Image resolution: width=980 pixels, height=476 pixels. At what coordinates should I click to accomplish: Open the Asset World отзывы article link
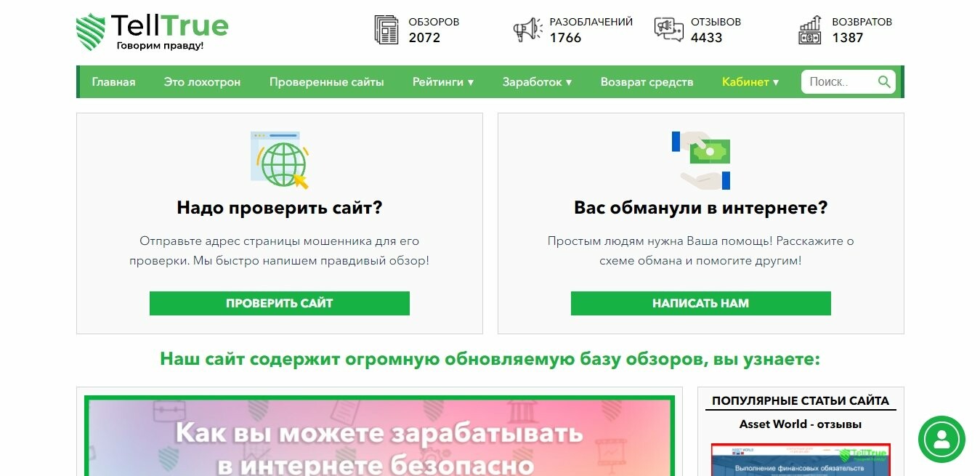pyautogui.click(x=801, y=424)
